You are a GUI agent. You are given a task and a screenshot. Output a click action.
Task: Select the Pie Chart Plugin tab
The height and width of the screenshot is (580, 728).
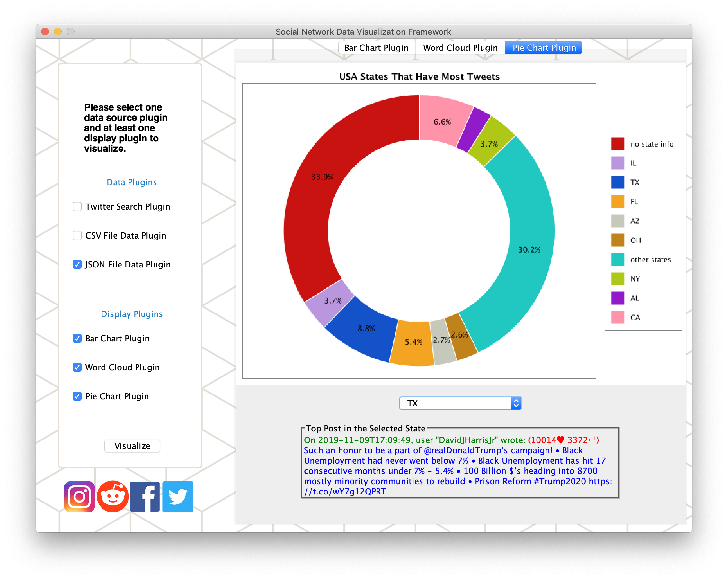(544, 48)
